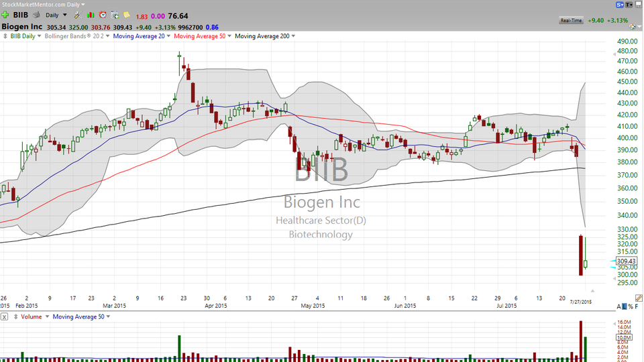This screenshot has height=362, width=644.
Task: Open the wrench and screwdriver tools icon
Action: point(78,15)
